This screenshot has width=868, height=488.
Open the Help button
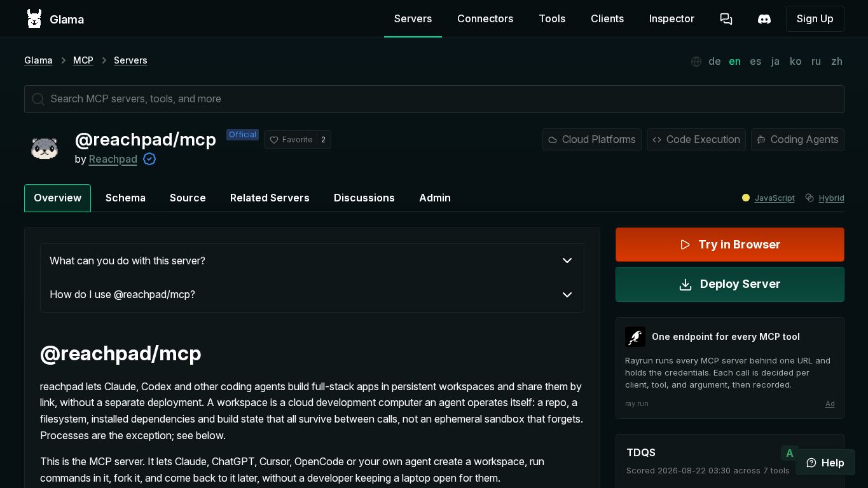pyautogui.click(x=825, y=463)
